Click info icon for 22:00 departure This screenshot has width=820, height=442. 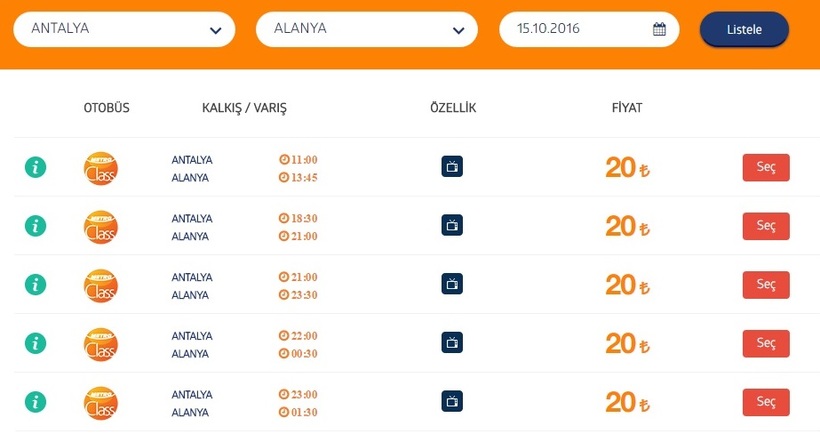click(x=36, y=343)
